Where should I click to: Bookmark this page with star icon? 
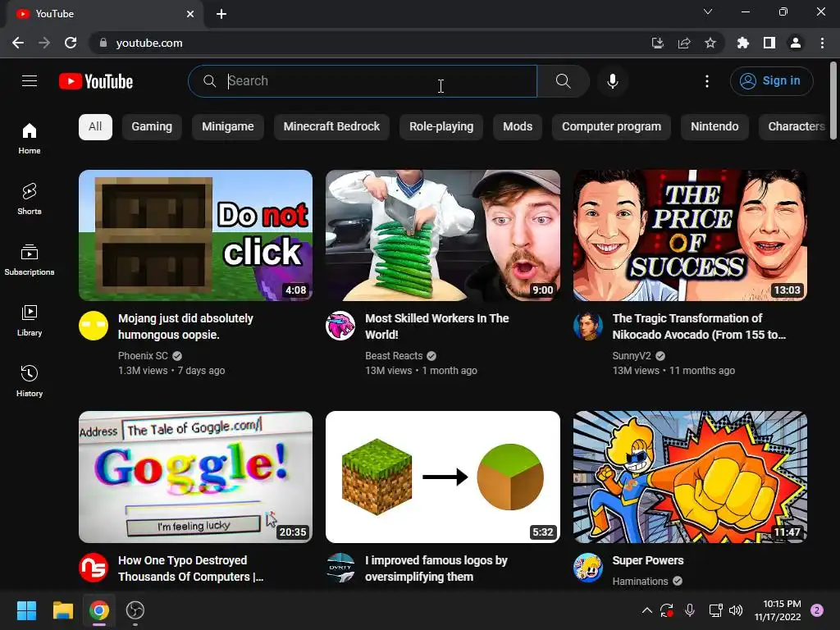pos(710,43)
